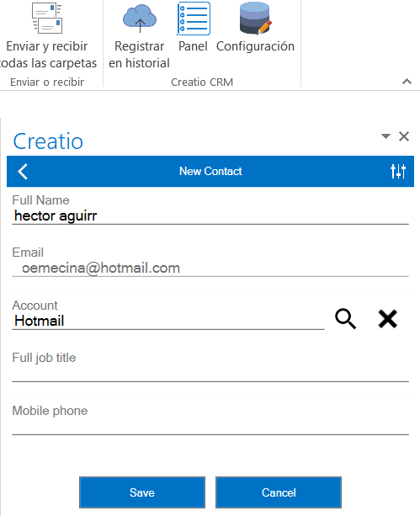Collapse the ribbon with chevron arrow
The width and height of the screenshot is (420, 516).
coord(407,82)
